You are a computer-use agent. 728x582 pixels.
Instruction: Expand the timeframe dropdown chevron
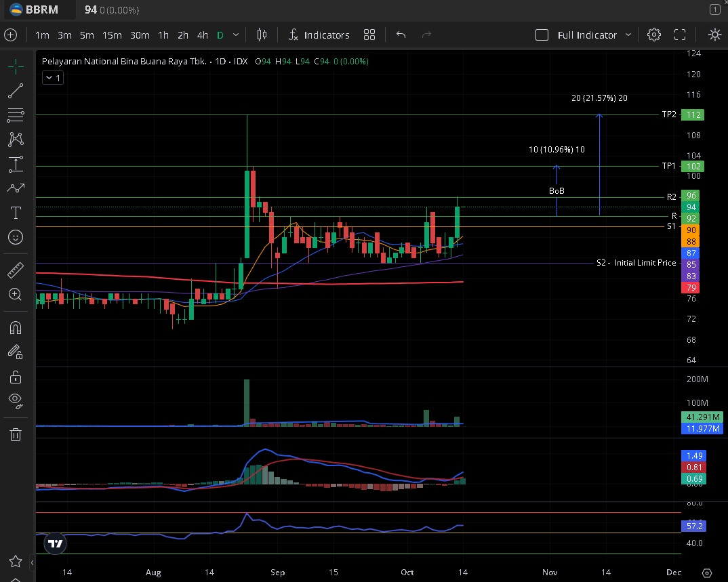[x=236, y=35]
